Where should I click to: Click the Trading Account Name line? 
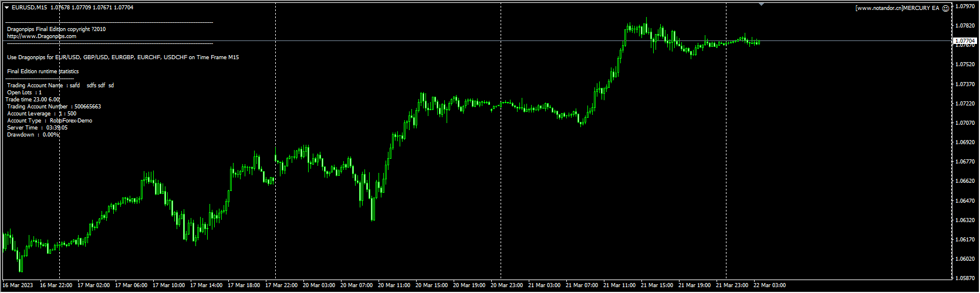[x=60, y=86]
